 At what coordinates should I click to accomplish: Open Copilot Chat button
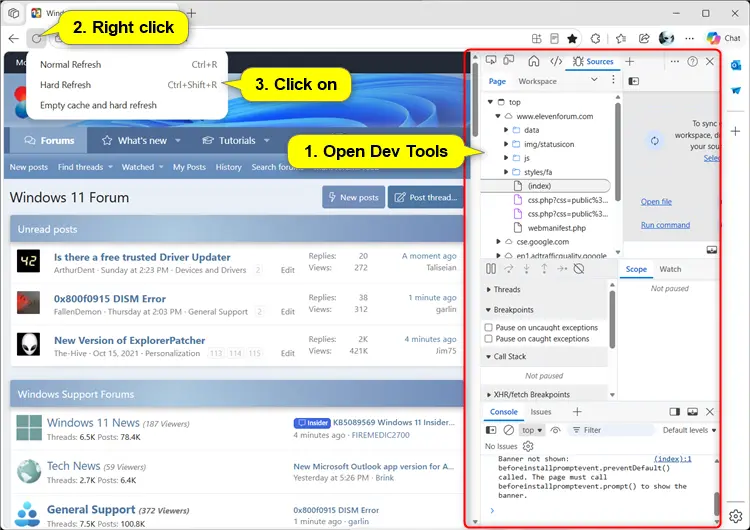point(723,38)
